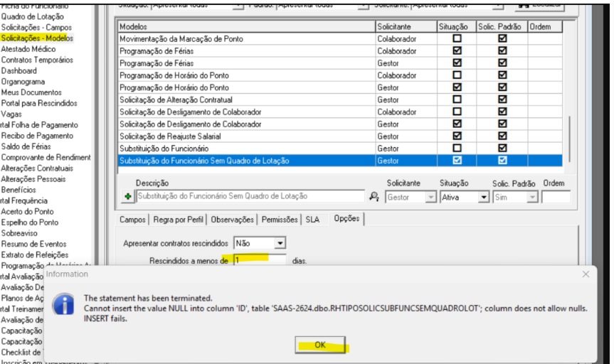Uncheck Situação for Solicitação de Reajuste Salarial

coord(457,136)
